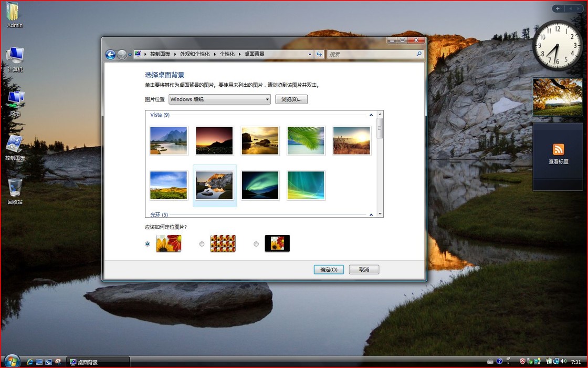588x368 pixels.
Task: Open the address bar history dropdown
Action: 310,54
